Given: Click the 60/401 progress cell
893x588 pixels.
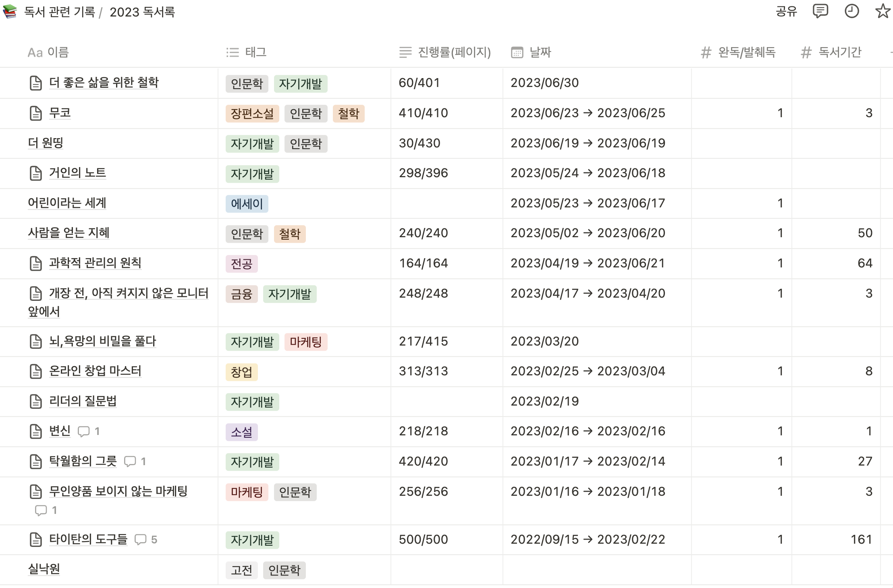Looking at the screenshot, I should (446, 83).
